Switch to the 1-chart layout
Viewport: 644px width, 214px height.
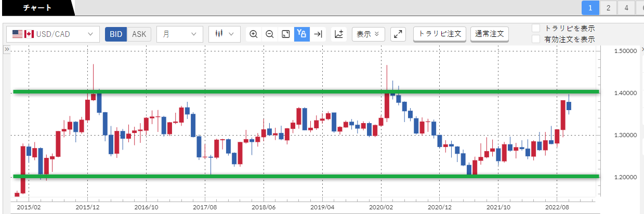pos(591,8)
